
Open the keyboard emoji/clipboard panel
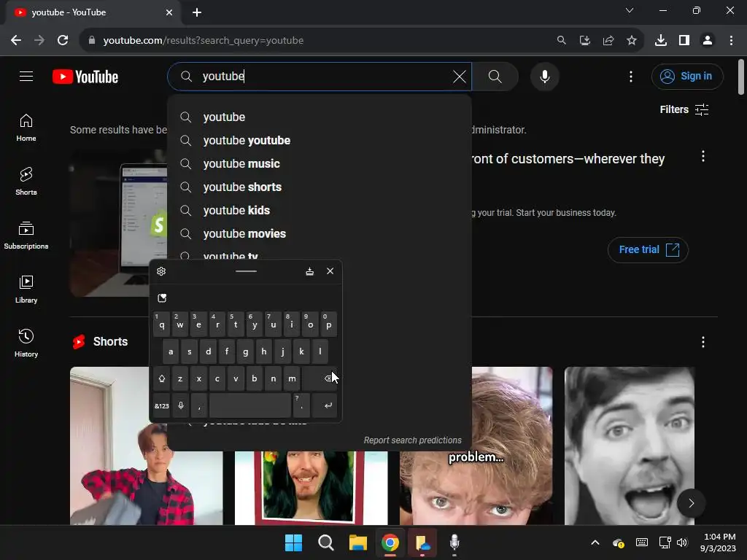(x=162, y=298)
